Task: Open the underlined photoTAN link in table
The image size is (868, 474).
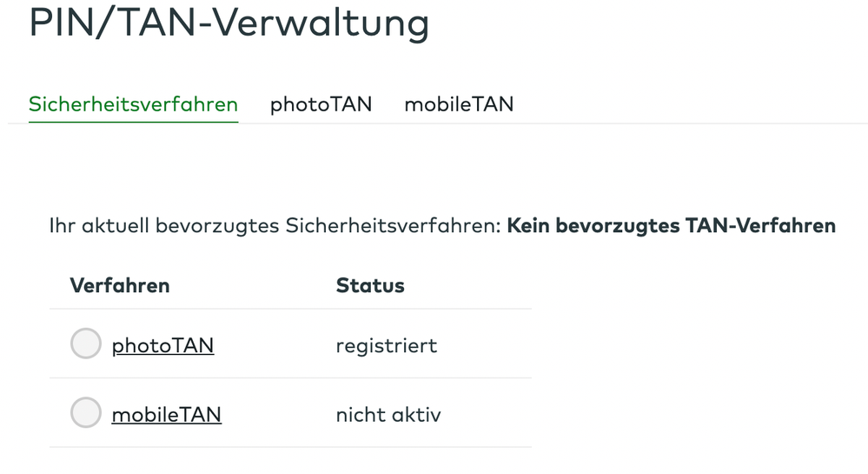Action: click(x=162, y=345)
